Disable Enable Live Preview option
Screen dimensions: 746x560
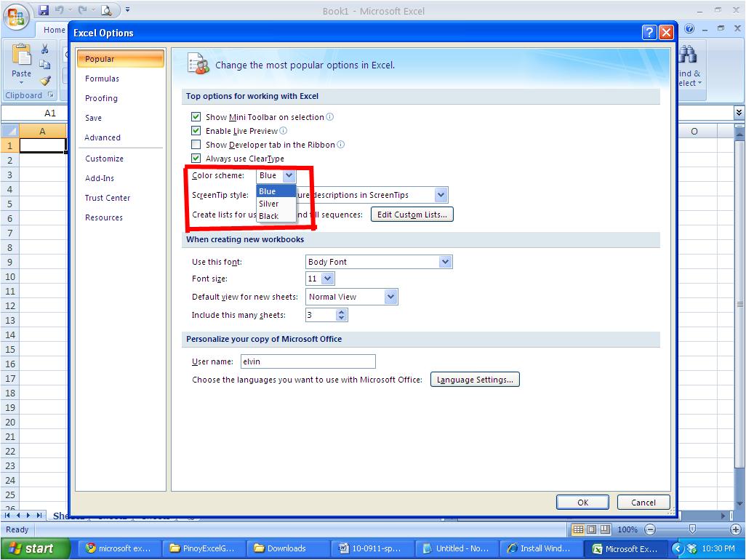coord(196,130)
